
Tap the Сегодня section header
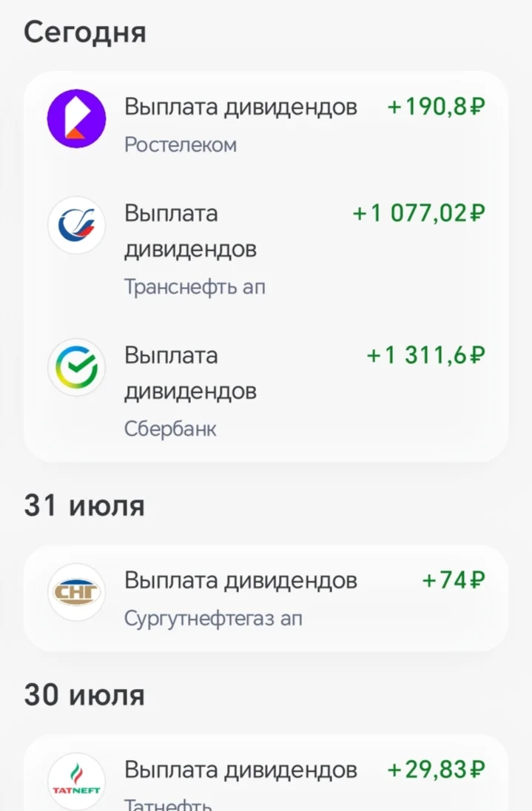85,32
